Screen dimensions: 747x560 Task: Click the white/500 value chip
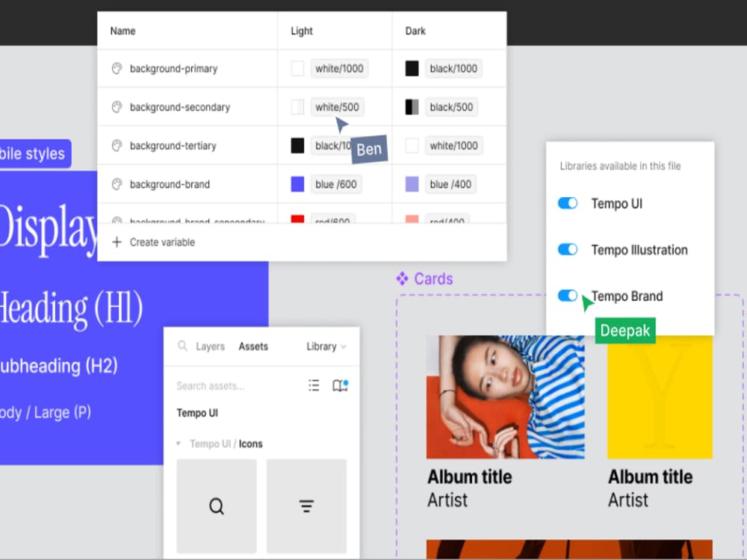click(337, 107)
